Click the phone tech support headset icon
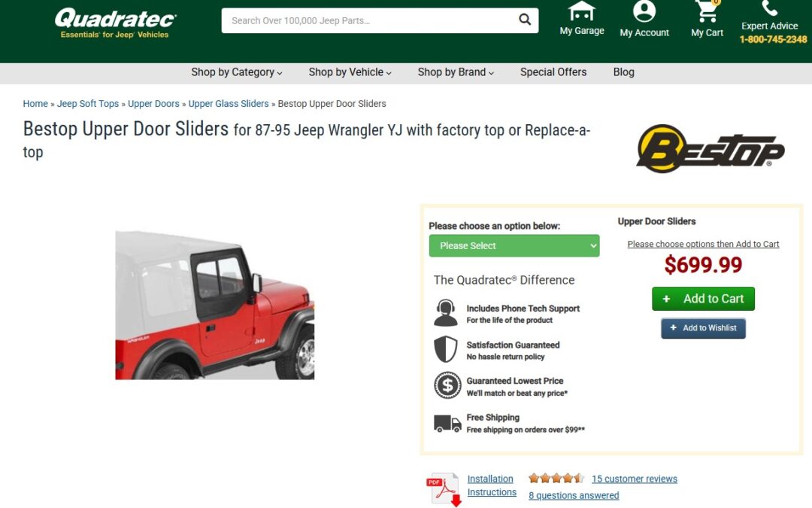812x508 pixels. point(445,312)
